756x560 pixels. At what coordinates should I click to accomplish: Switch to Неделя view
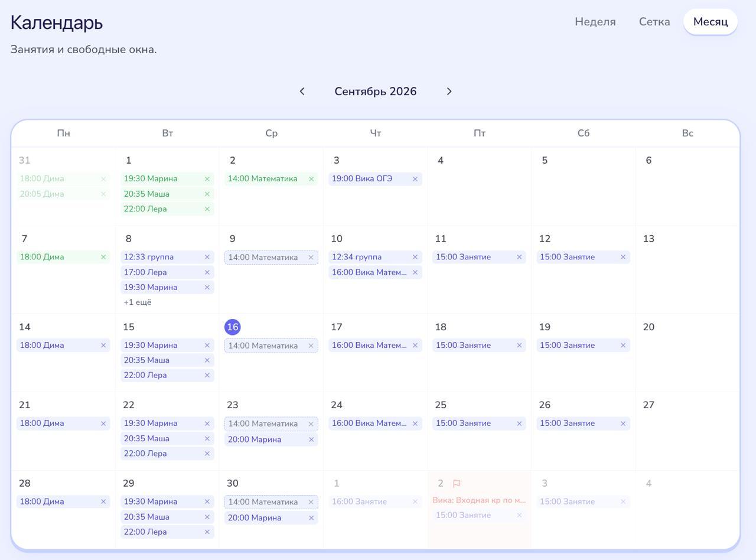pyautogui.click(x=595, y=22)
